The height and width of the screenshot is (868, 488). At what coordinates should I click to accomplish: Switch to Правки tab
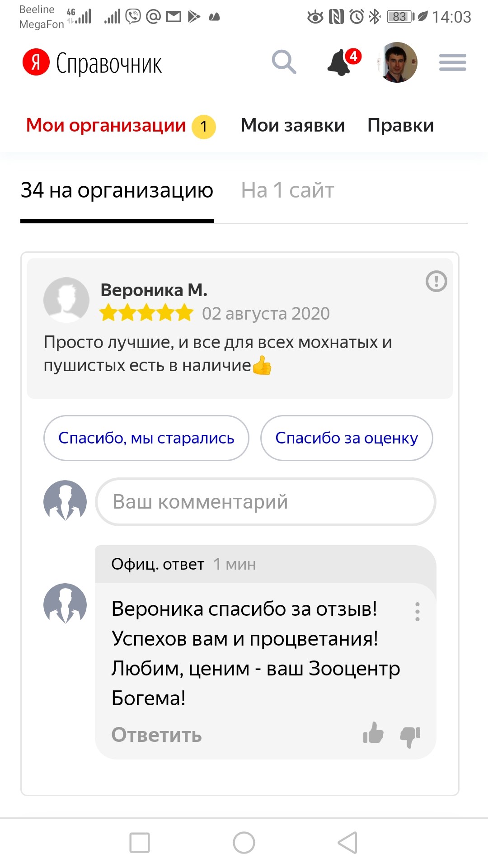(401, 125)
